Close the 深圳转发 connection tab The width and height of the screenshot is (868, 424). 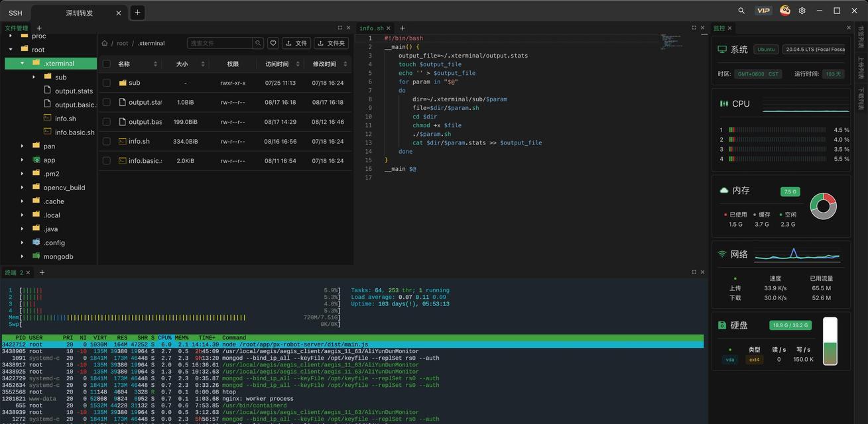pos(119,13)
